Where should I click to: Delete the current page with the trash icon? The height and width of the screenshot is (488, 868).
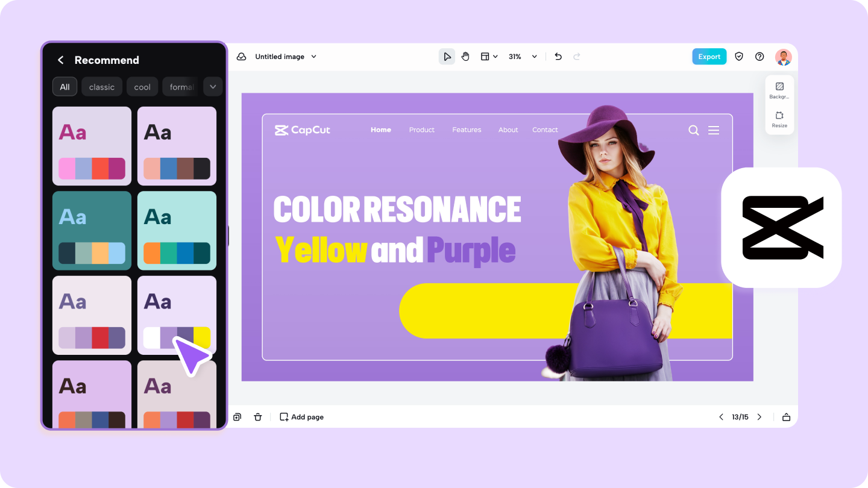click(258, 416)
